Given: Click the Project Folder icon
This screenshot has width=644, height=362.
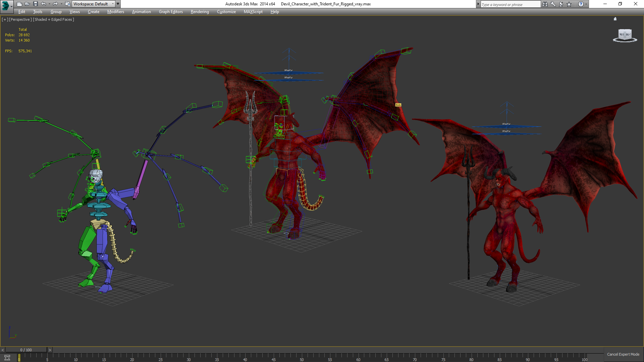Looking at the screenshot, I should click(x=68, y=4).
